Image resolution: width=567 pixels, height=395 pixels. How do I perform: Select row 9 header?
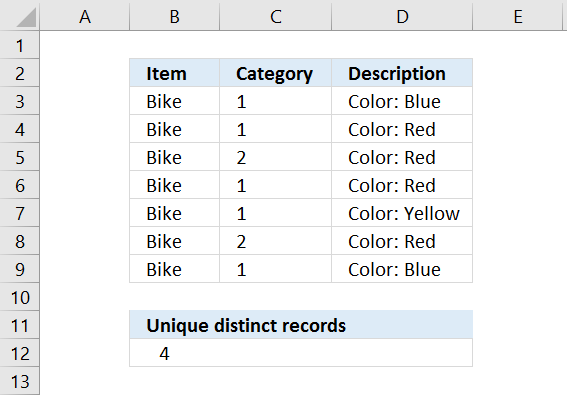[20, 269]
